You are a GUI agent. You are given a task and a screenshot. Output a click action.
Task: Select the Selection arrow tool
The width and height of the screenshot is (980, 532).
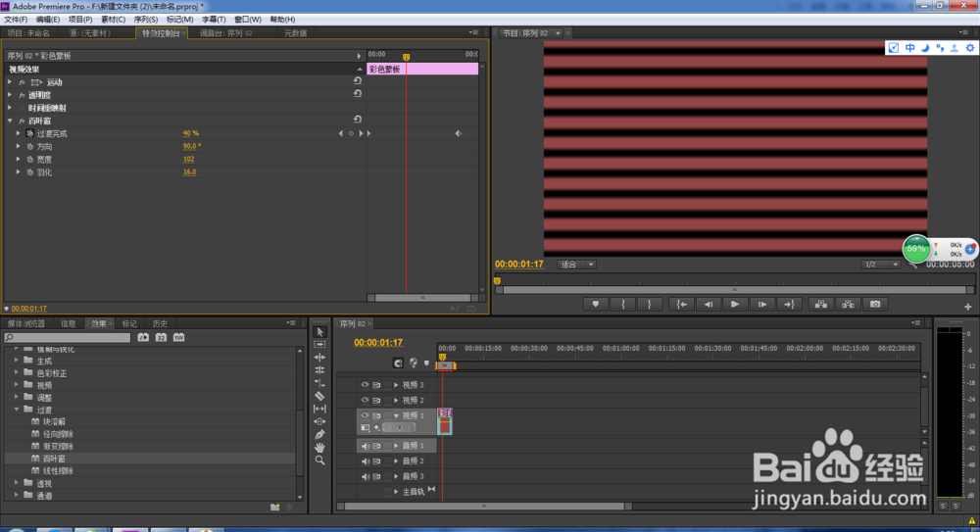click(x=320, y=332)
